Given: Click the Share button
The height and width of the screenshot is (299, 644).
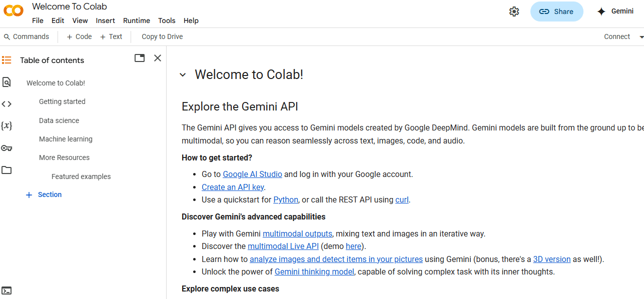Looking at the screenshot, I should [x=556, y=11].
